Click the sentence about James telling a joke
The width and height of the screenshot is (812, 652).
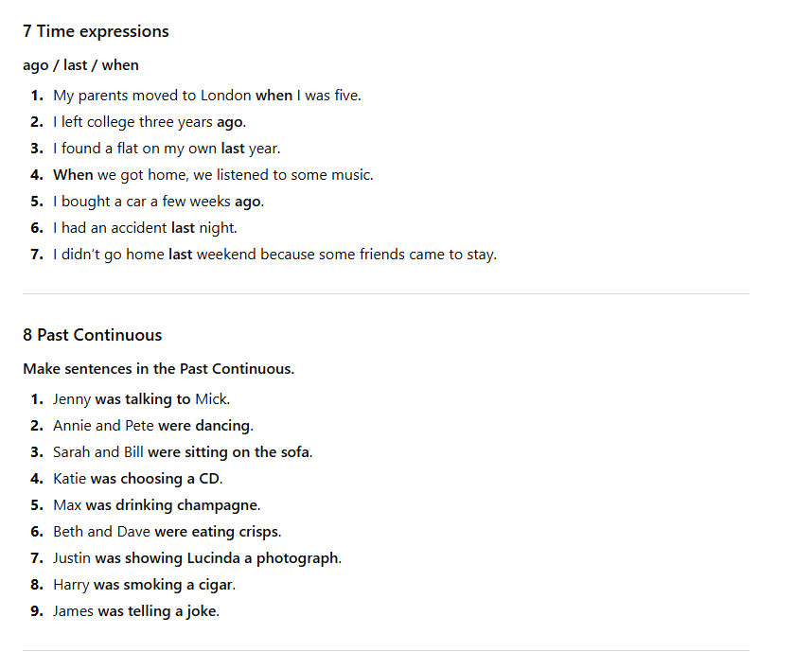point(135,611)
